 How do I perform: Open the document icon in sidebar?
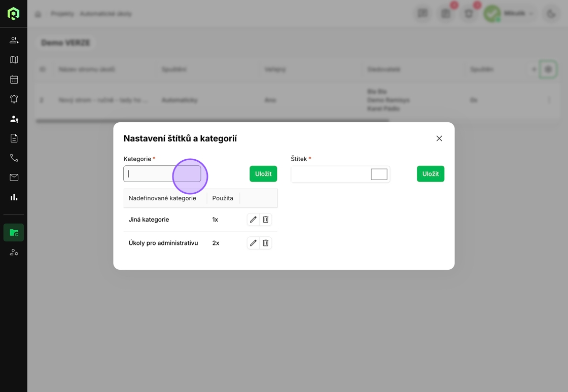click(14, 138)
